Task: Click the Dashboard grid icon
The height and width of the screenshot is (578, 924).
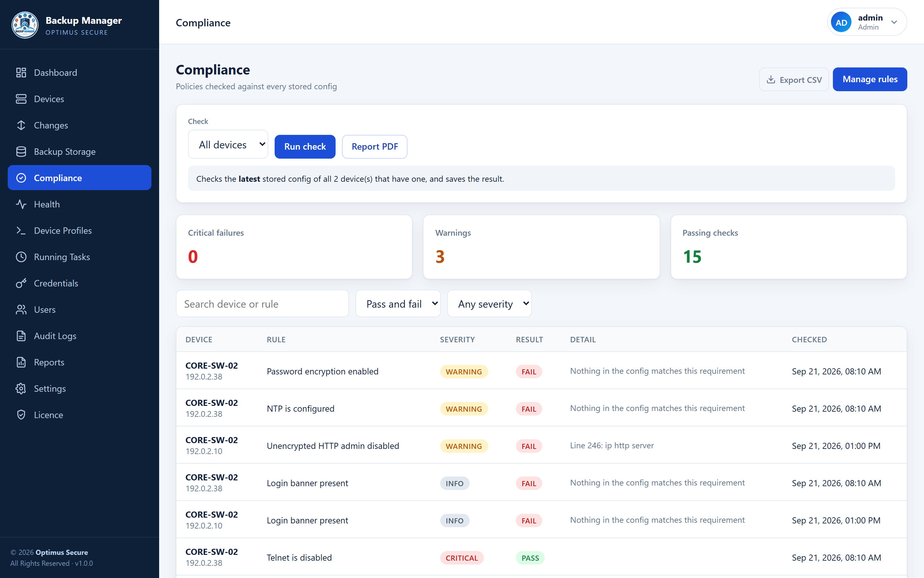Action: click(x=21, y=73)
